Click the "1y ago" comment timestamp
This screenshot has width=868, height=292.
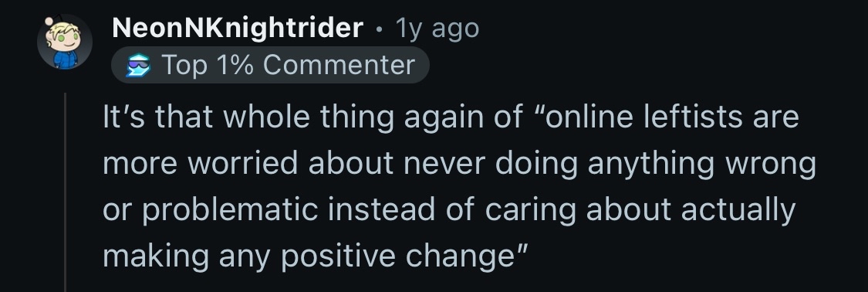pyautogui.click(x=437, y=29)
